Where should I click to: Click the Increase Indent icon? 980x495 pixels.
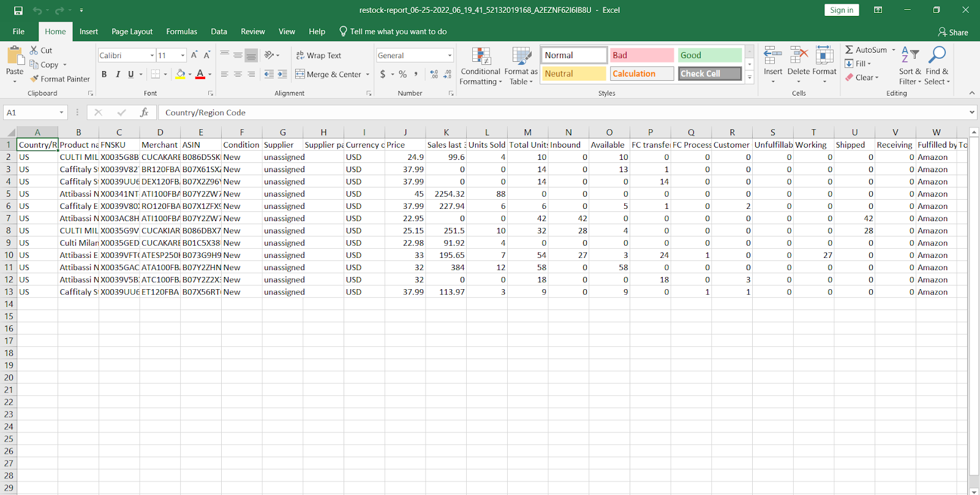click(x=282, y=74)
